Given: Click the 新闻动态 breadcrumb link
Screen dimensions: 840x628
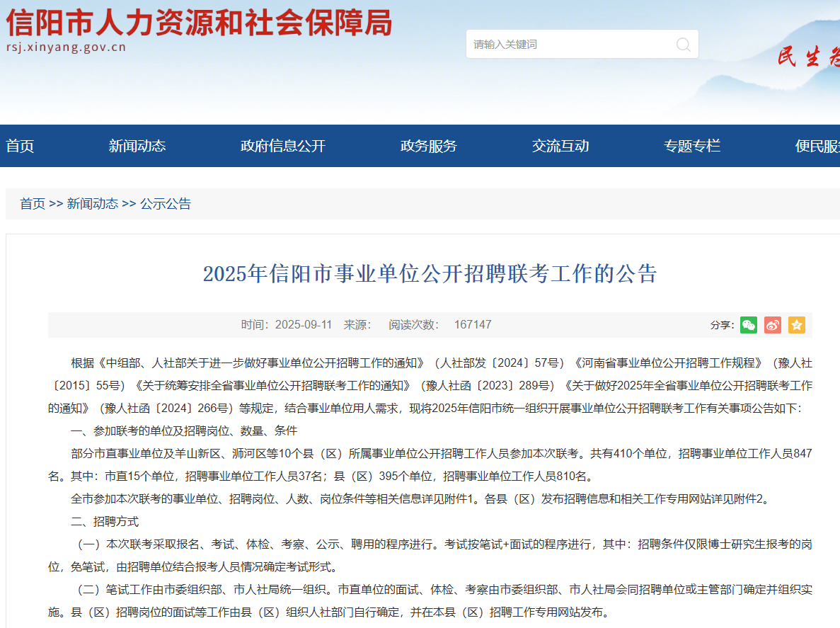Looking at the screenshot, I should [93, 204].
